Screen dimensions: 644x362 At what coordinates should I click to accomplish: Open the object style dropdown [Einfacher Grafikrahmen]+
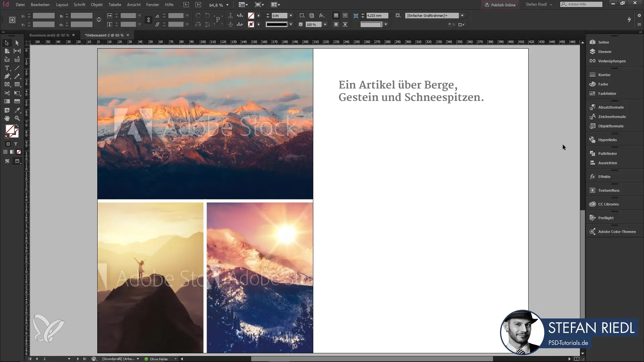[462, 16]
